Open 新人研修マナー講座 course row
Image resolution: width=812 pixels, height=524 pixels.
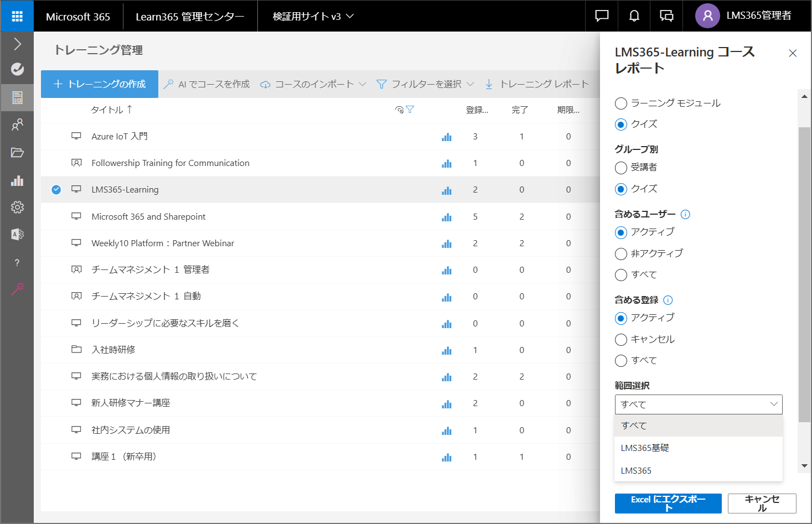(131, 403)
